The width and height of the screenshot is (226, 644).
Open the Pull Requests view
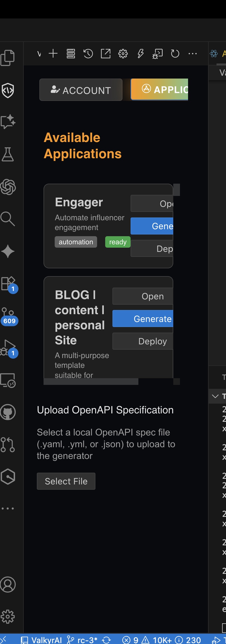tap(8, 444)
